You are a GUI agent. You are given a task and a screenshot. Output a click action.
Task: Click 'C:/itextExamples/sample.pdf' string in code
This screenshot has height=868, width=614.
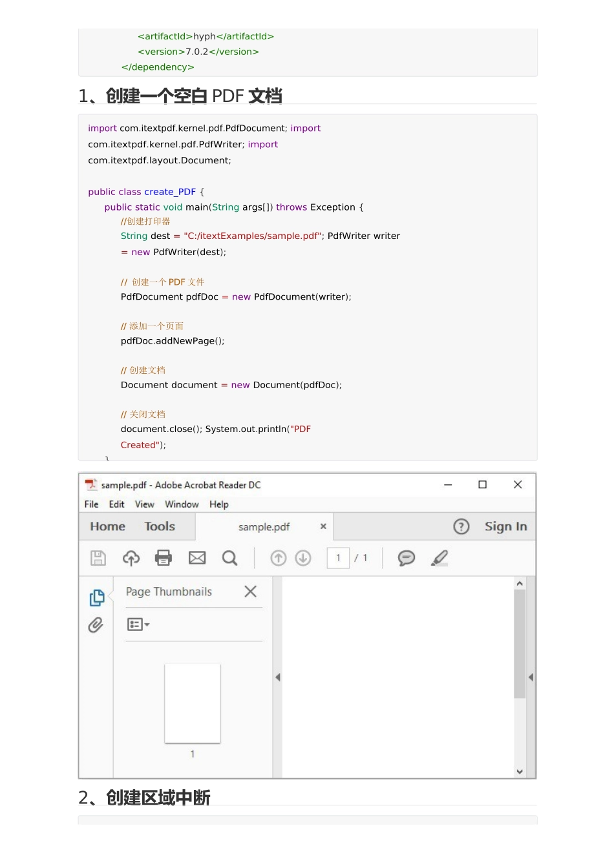[x=252, y=236]
